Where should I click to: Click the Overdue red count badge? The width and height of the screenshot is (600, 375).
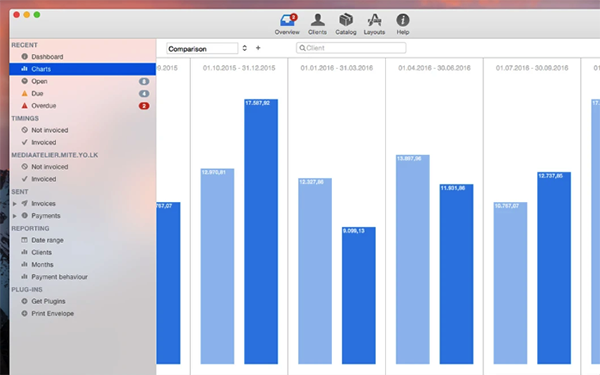(144, 106)
